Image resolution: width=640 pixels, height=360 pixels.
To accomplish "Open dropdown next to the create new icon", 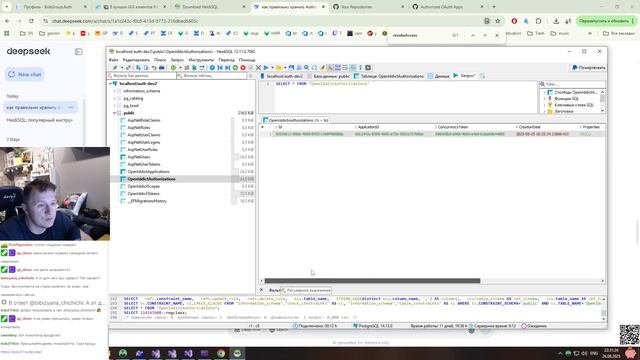I will [x=180, y=68].
